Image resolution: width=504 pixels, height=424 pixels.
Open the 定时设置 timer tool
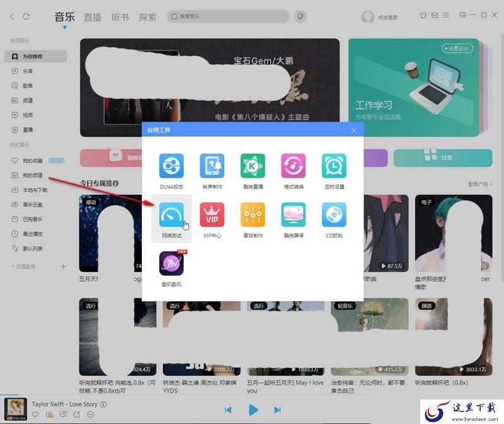(x=334, y=171)
